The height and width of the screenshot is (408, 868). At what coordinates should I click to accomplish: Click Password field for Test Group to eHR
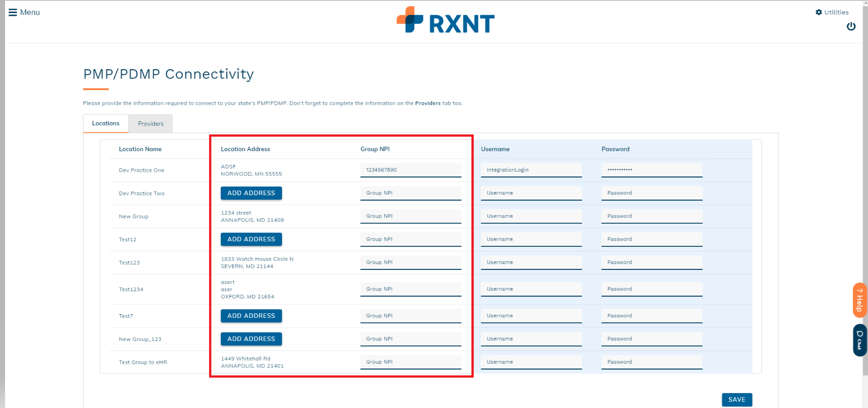[x=652, y=362]
